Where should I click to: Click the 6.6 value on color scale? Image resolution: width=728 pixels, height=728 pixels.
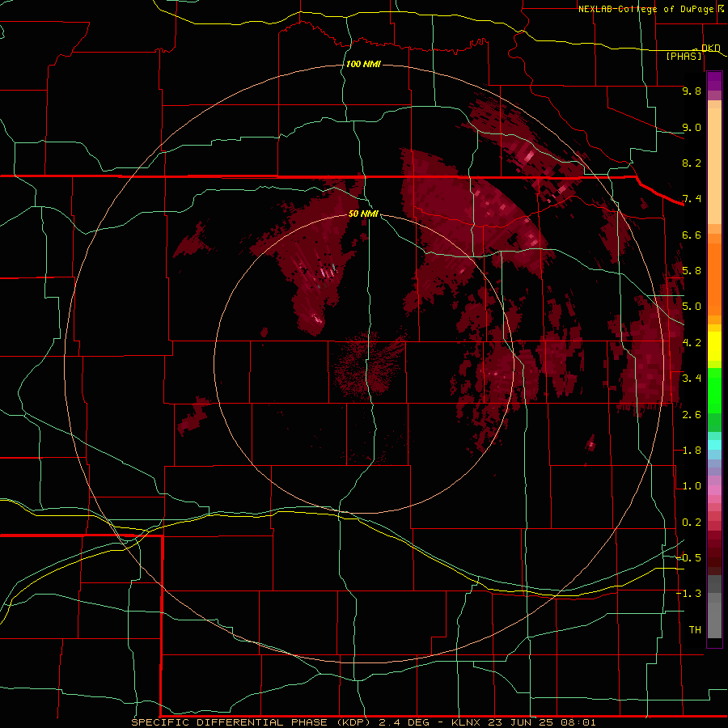coord(692,235)
